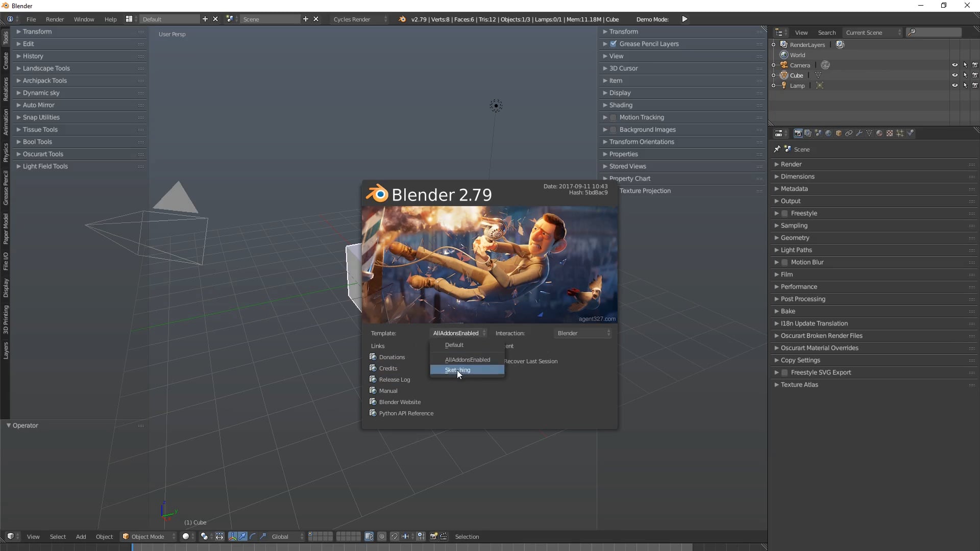Screen dimensions: 980x551
Task: Click the Lamp bulb icon in outliner
Action: coord(784,85)
